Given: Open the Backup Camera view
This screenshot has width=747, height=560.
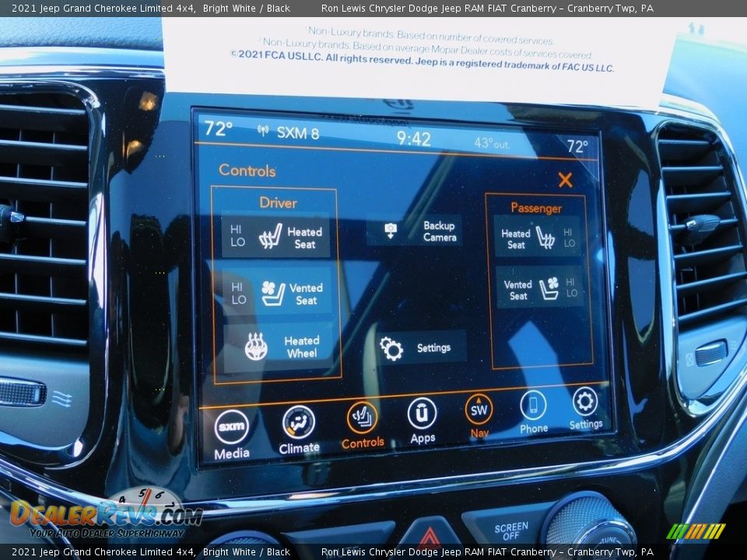Looking at the screenshot, I should pos(416,231).
